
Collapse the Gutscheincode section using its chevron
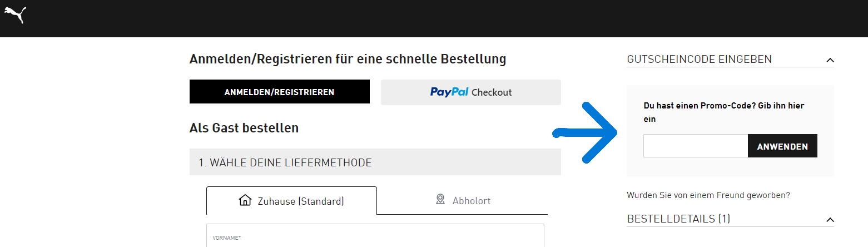(830, 60)
